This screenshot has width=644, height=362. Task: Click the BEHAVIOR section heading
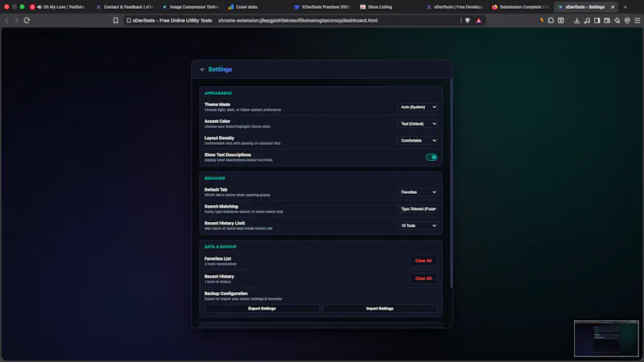click(x=215, y=179)
